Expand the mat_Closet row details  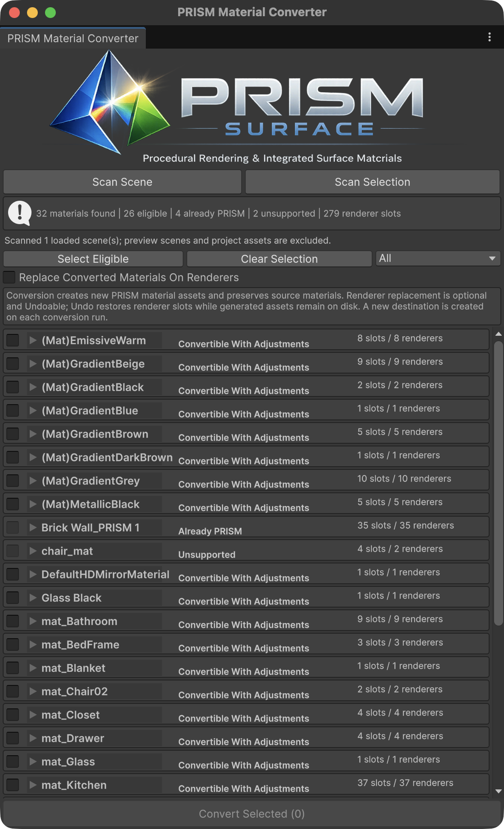coord(33,715)
